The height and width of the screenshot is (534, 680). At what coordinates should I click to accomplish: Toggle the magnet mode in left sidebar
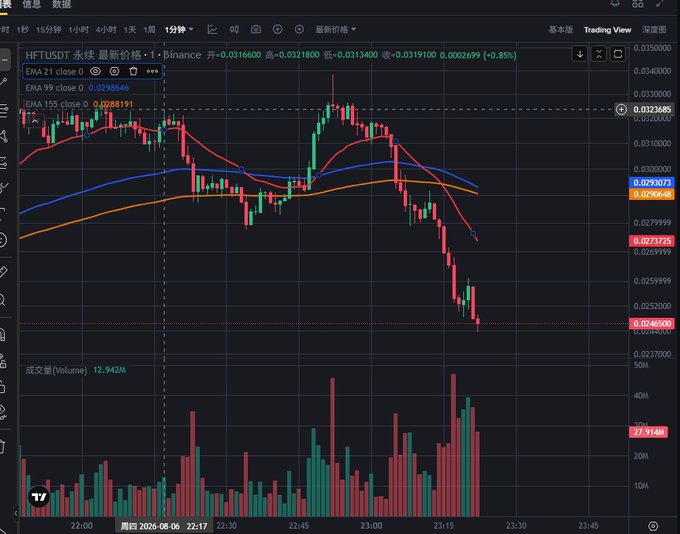coord(3,335)
